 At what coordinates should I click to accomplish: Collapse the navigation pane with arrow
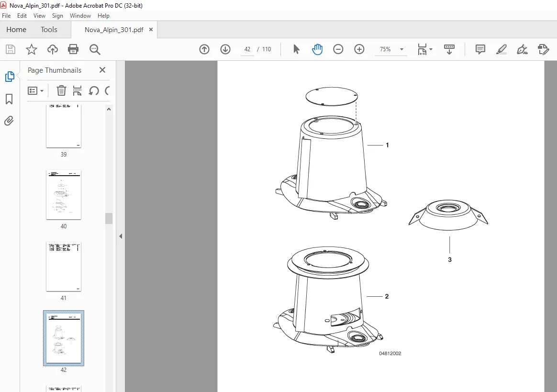tap(121, 236)
